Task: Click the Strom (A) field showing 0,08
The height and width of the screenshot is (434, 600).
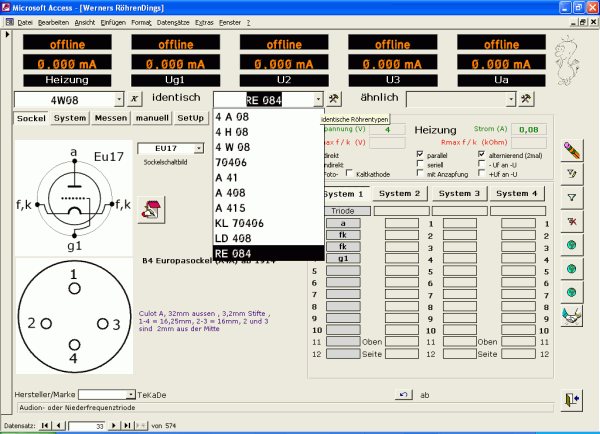Action: click(529, 130)
